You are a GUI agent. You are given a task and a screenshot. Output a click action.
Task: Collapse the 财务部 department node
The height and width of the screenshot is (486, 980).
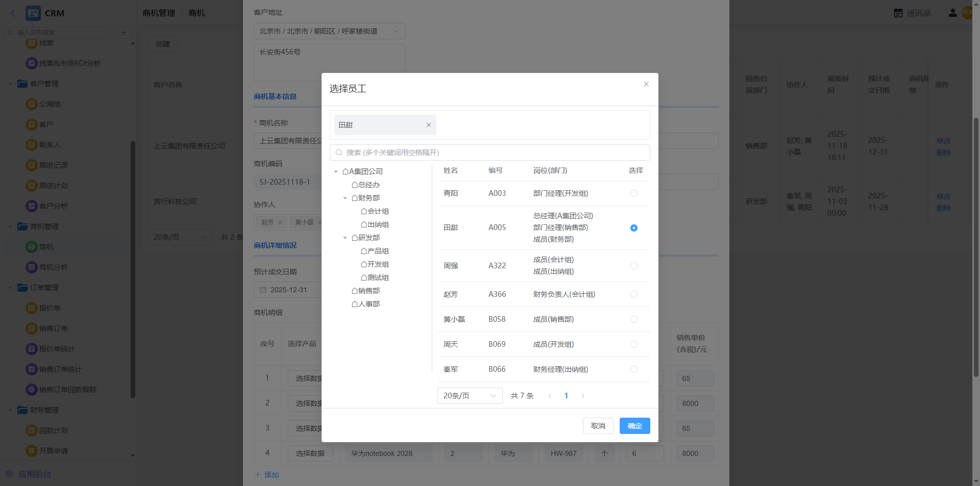tap(345, 198)
